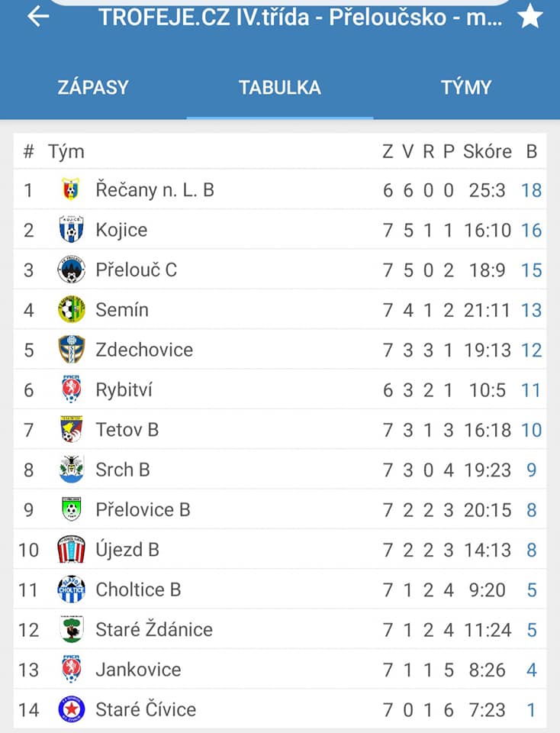Click the Kojice team logo
Screen dimensions: 560x733
point(71,229)
